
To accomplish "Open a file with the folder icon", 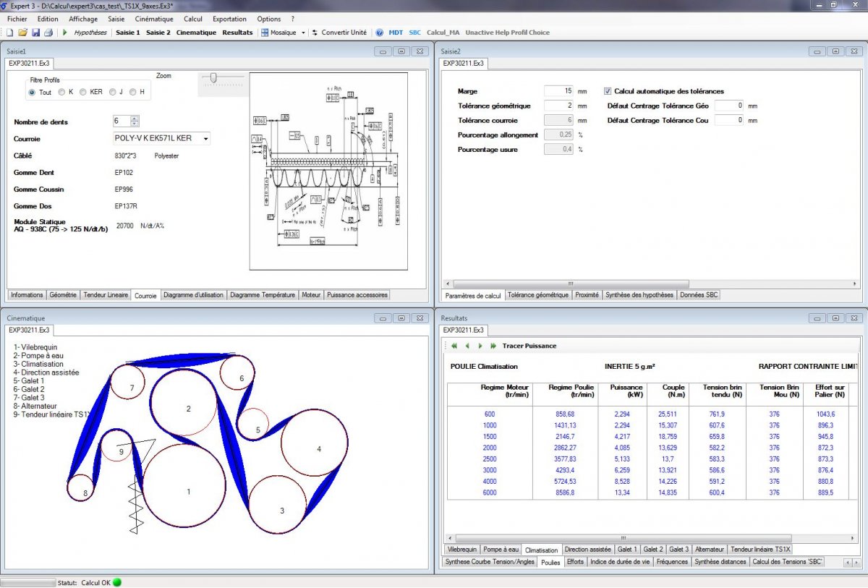I will 22,33.
